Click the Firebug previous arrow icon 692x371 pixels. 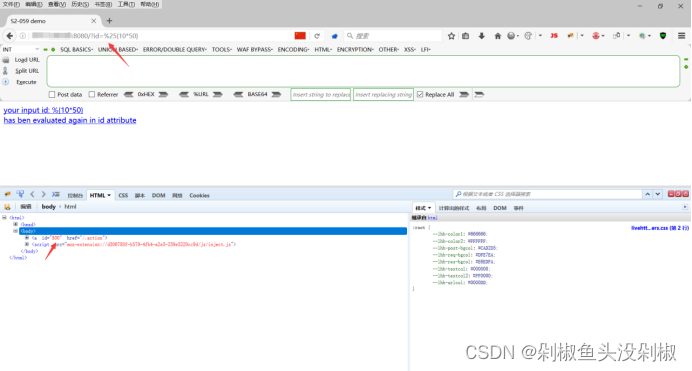pos(32,194)
